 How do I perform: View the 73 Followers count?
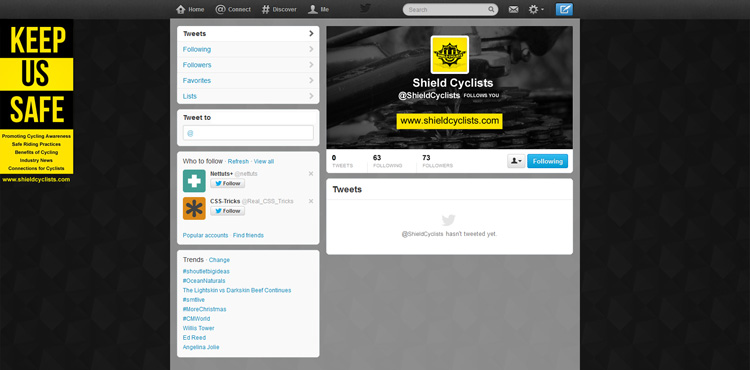437,161
